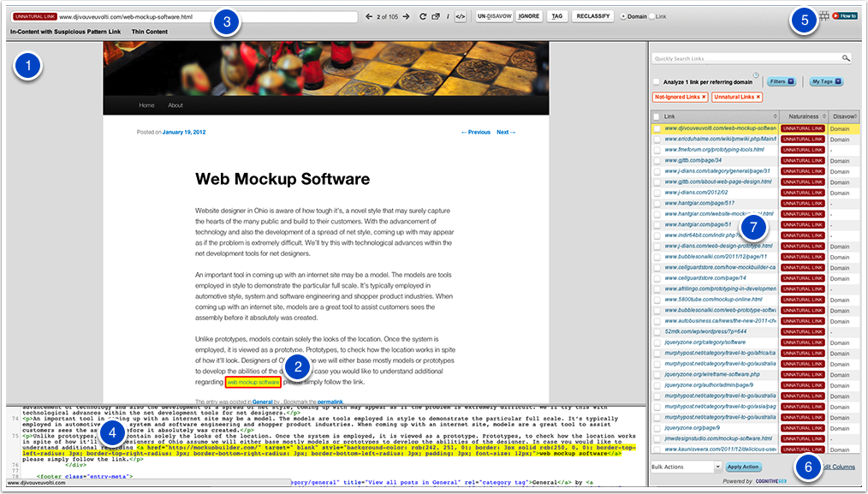Click the Cognitive SEO logo in the footer

771,480
